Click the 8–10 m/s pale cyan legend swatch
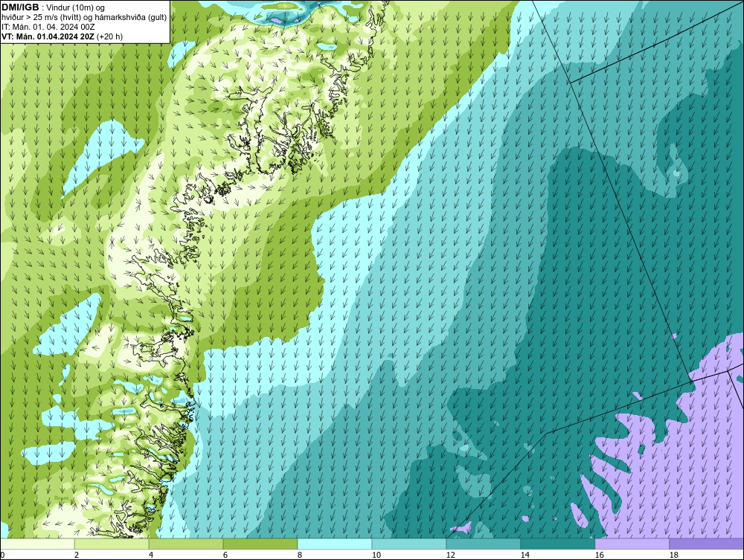 tap(335, 544)
